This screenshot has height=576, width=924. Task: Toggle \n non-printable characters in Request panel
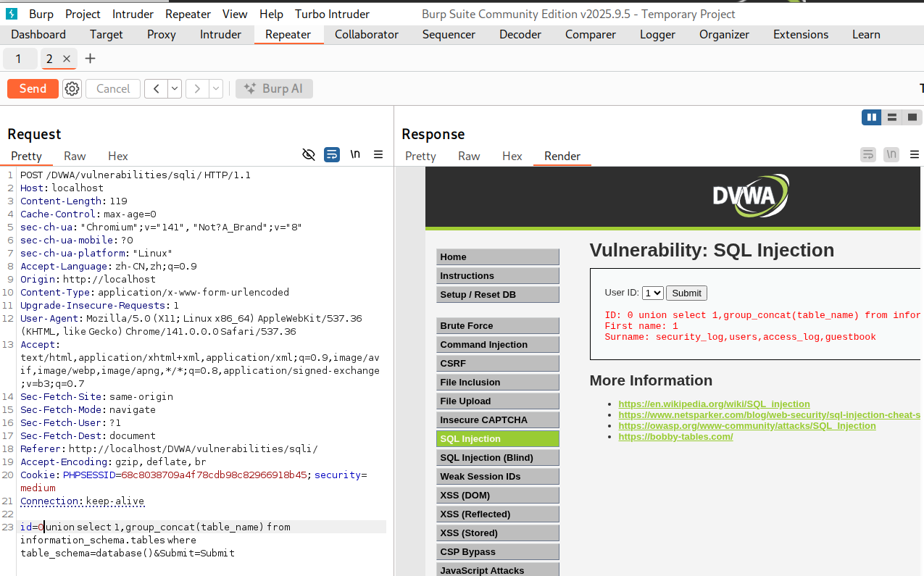point(355,154)
